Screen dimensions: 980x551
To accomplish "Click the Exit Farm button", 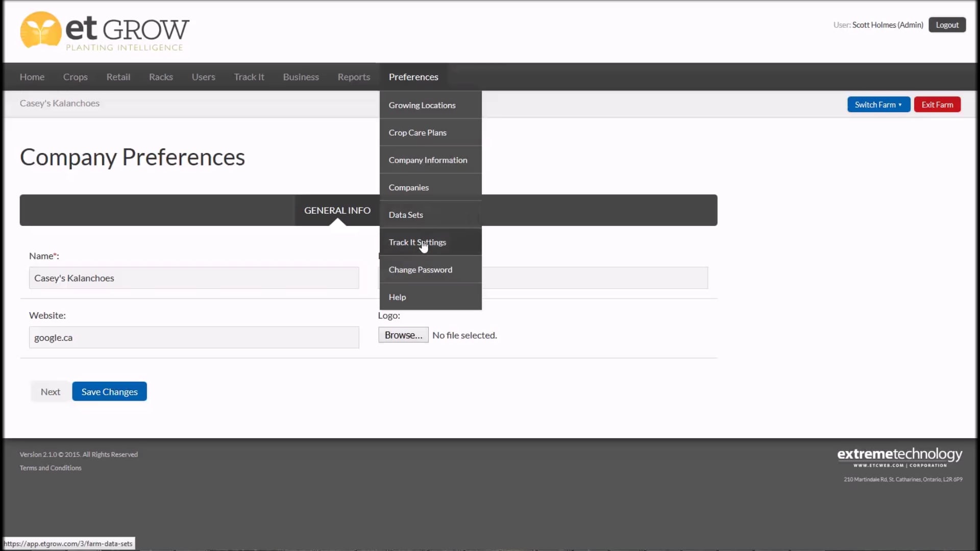I will point(938,104).
